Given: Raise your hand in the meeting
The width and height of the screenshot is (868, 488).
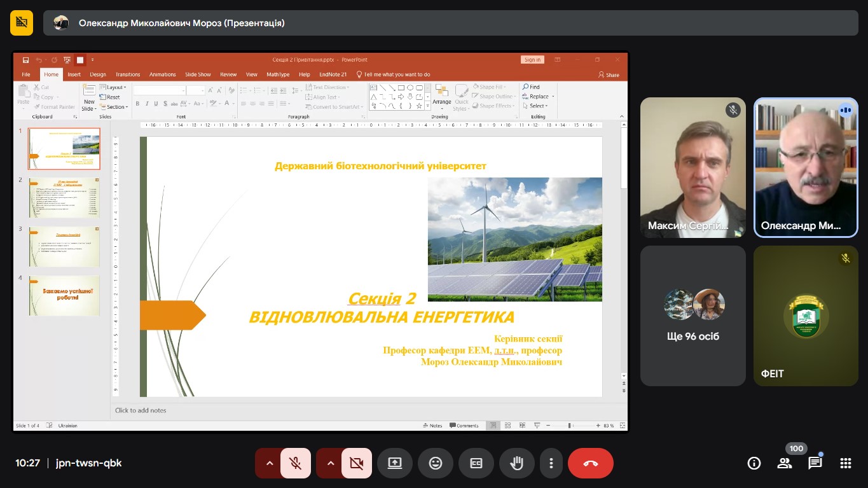Looking at the screenshot, I should pyautogui.click(x=517, y=463).
